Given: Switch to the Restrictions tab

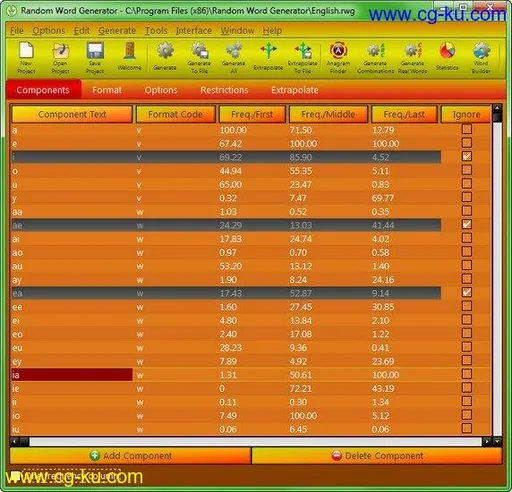Looking at the screenshot, I should [224, 90].
